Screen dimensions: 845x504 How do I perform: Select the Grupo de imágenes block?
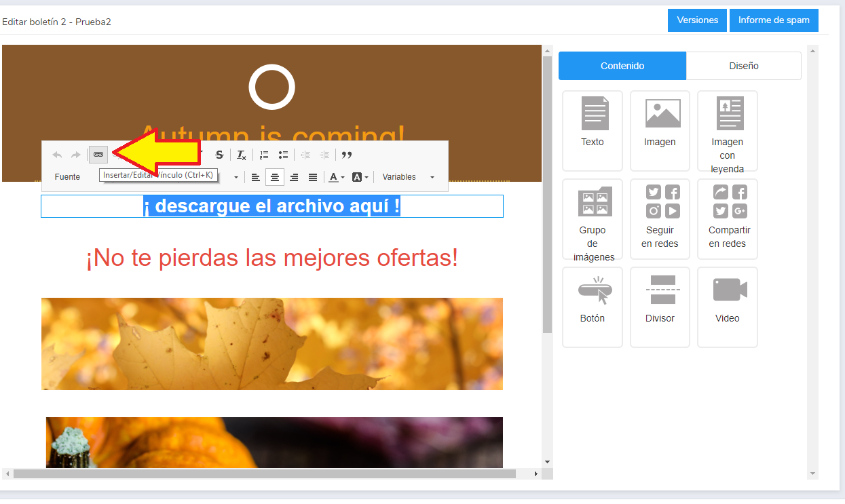[593, 219]
